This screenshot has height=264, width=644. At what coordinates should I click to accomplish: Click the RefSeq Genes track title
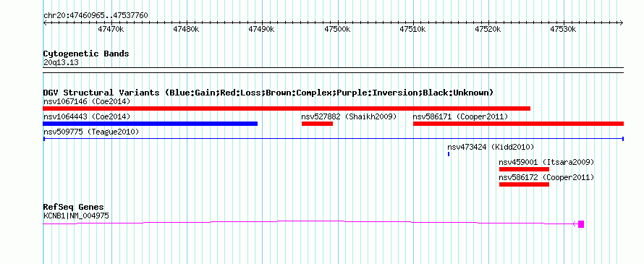[74, 207]
